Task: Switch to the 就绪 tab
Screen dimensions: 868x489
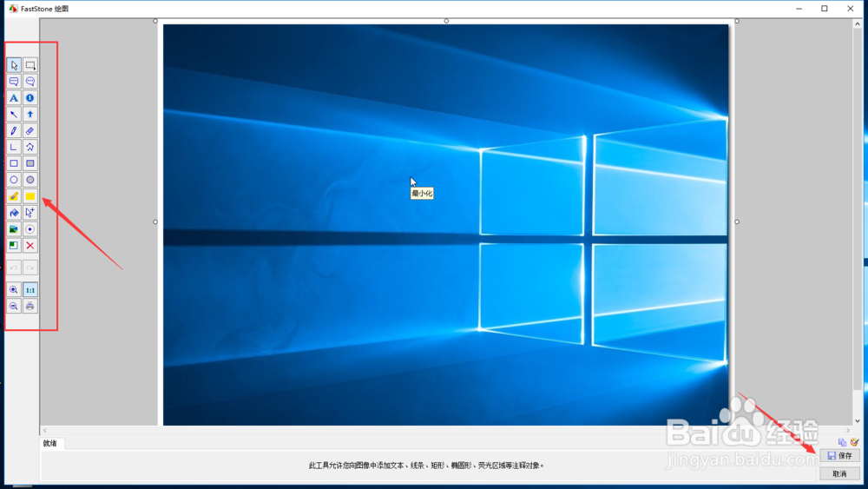Action: pos(50,443)
